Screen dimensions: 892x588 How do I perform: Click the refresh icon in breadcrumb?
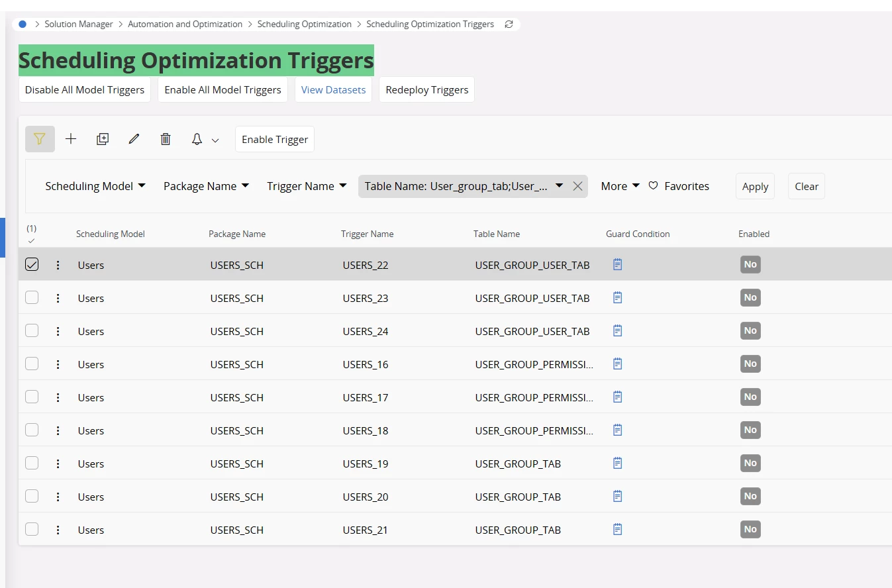pos(509,24)
